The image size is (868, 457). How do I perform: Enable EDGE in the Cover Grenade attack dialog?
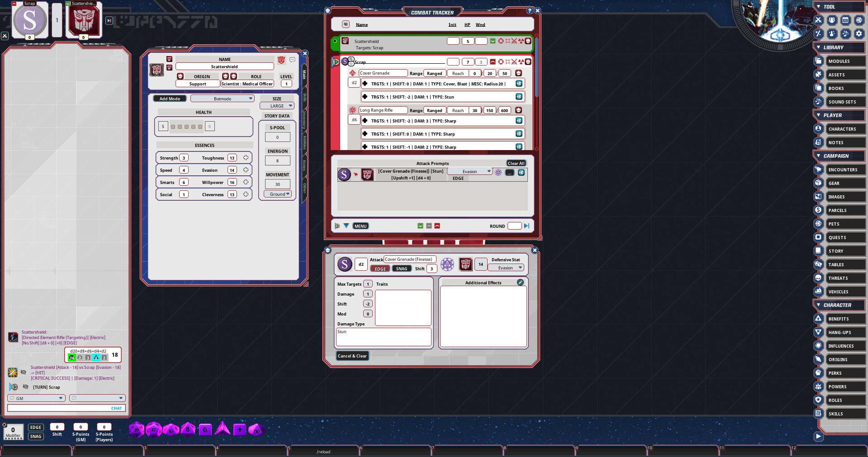[x=380, y=268]
